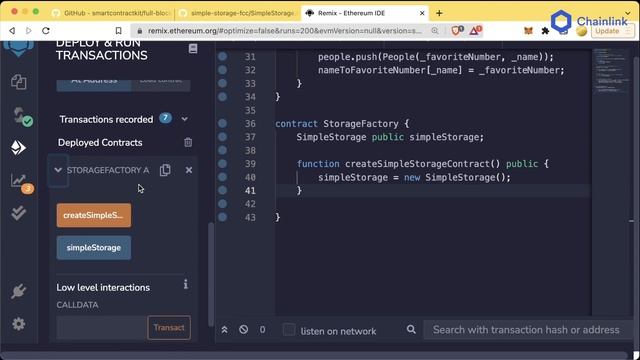Click the address bar zoom magnifier
The image size is (640, 360).
435,31
